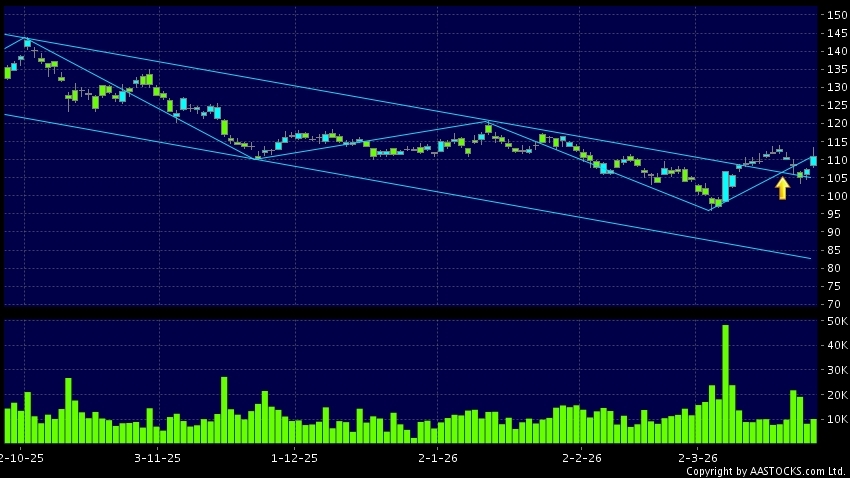Image resolution: width=850 pixels, height=478 pixels.
Task: Click the lower channel trendline's right end
Action: tap(808, 258)
